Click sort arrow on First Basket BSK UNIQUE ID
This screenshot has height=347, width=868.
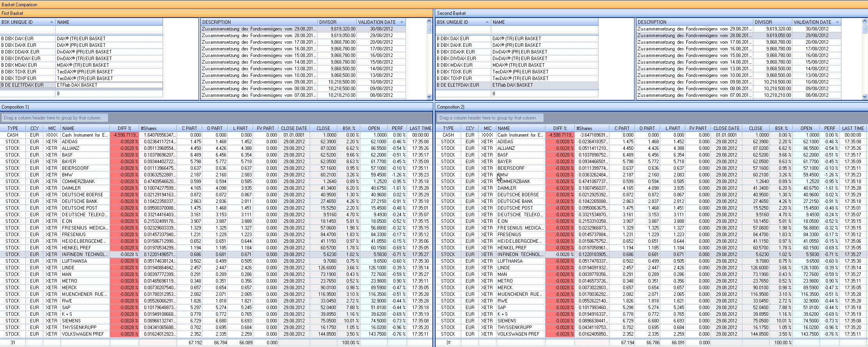pyautogui.click(x=51, y=22)
